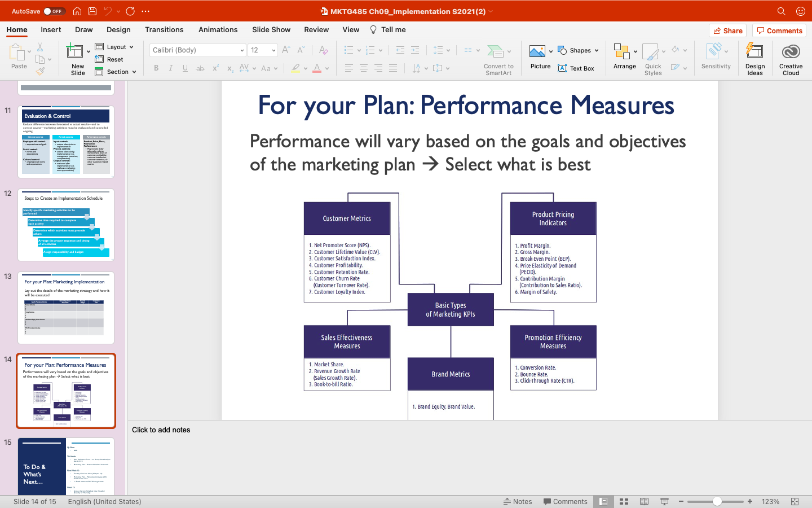Viewport: 812px width, 508px height.
Task: Open the font name dropdown
Action: click(x=242, y=50)
